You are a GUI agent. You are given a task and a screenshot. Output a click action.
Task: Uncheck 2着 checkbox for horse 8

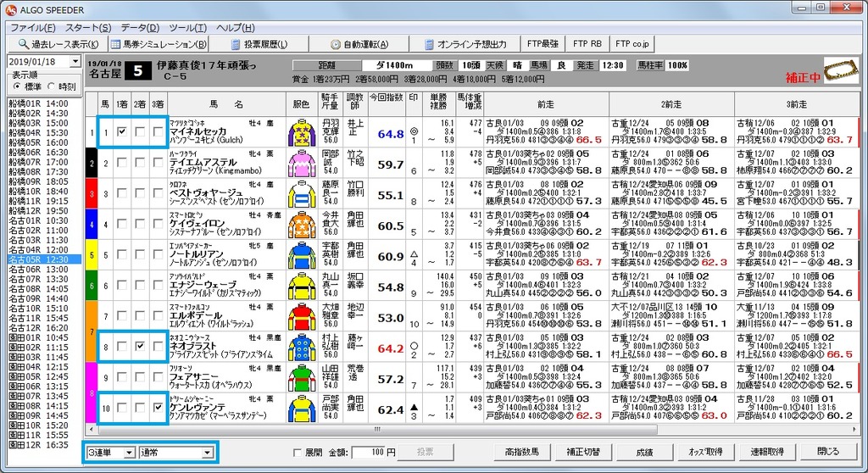click(x=140, y=346)
